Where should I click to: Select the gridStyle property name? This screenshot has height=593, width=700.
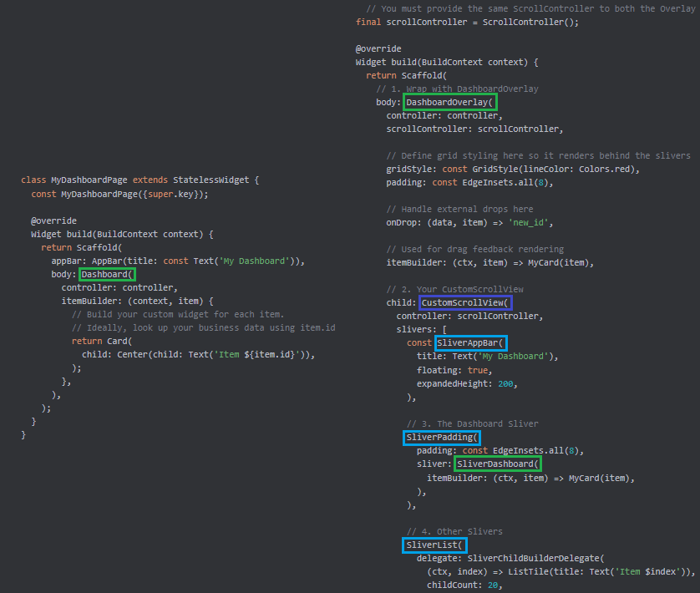(x=407, y=169)
